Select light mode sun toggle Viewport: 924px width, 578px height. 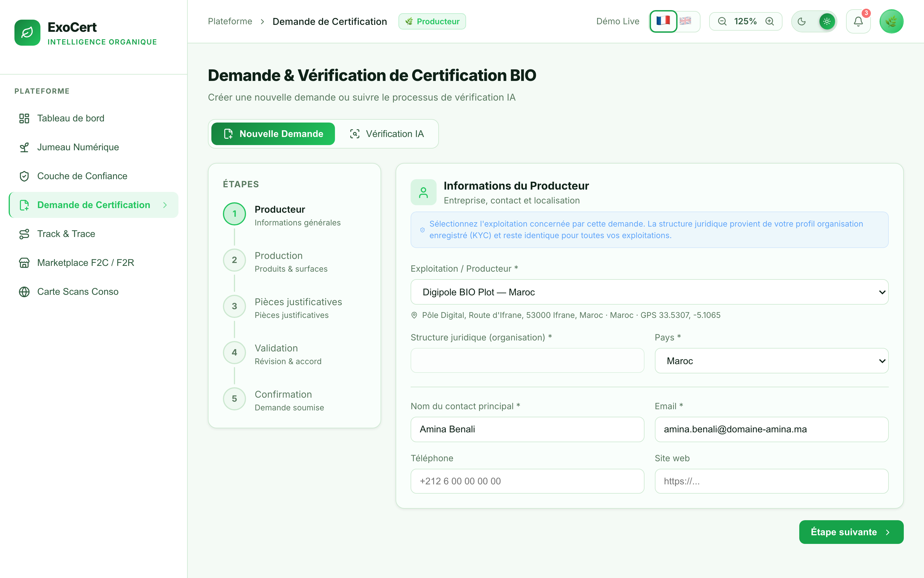827,21
